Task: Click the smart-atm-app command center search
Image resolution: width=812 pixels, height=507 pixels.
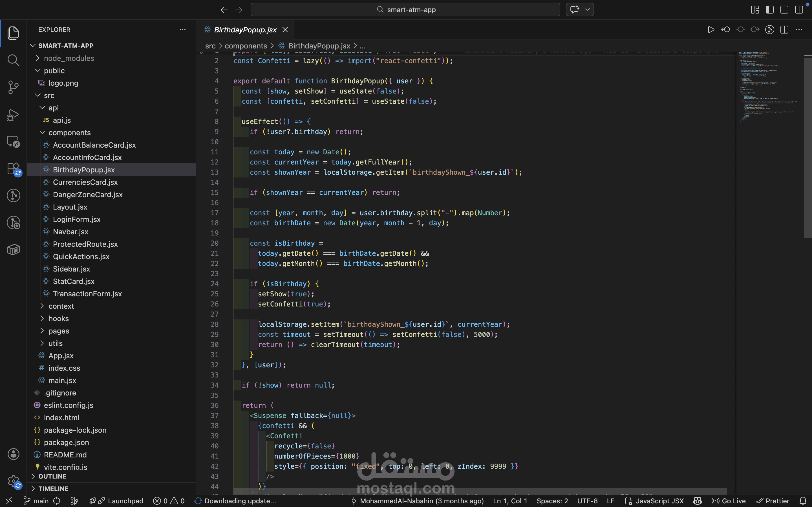Action: point(405,10)
